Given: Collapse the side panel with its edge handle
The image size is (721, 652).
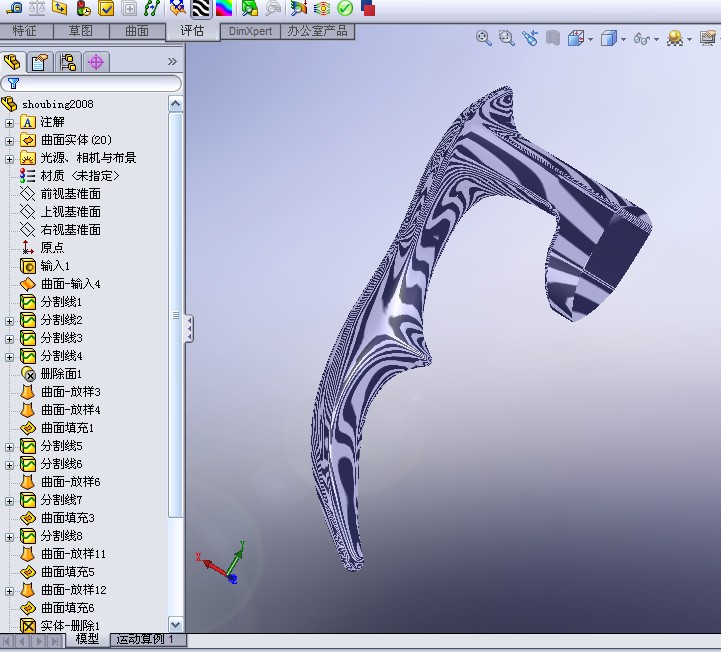Looking at the screenshot, I should pyautogui.click(x=189, y=328).
